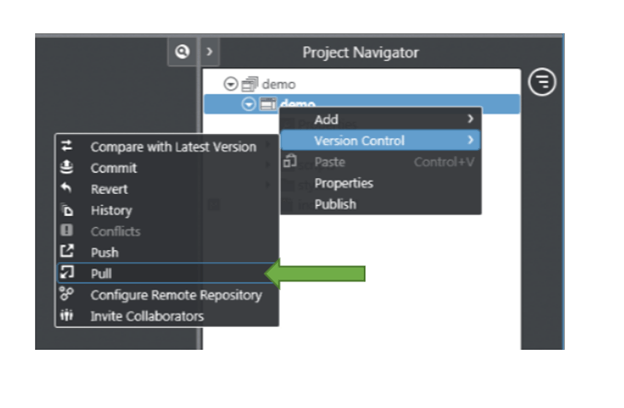Image resolution: width=624 pixels, height=408 pixels.
Task: Open the Version Control submenu
Action: point(360,141)
